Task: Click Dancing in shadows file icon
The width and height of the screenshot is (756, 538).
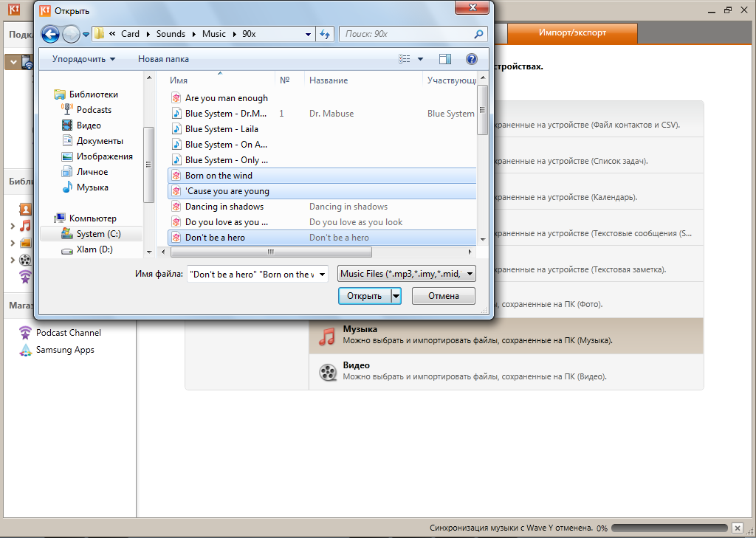Action: point(176,207)
